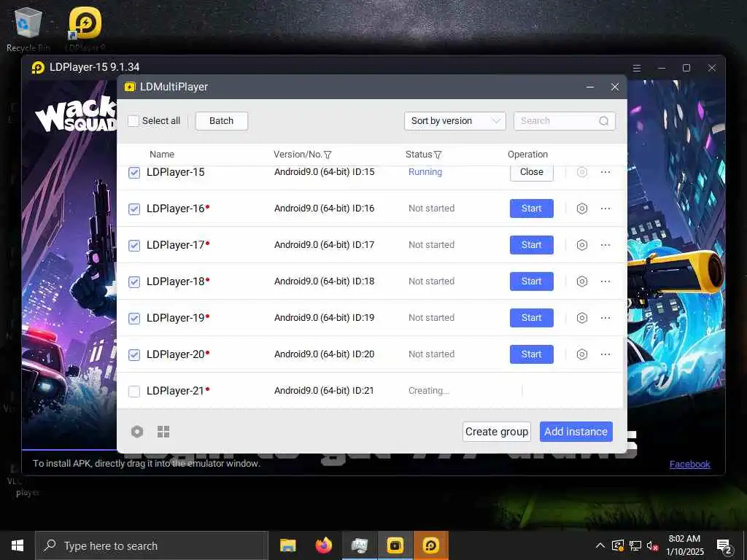Uncheck LDPlayer-18 checkbox
This screenshot has height=560, width=747.
pos(134,282)
